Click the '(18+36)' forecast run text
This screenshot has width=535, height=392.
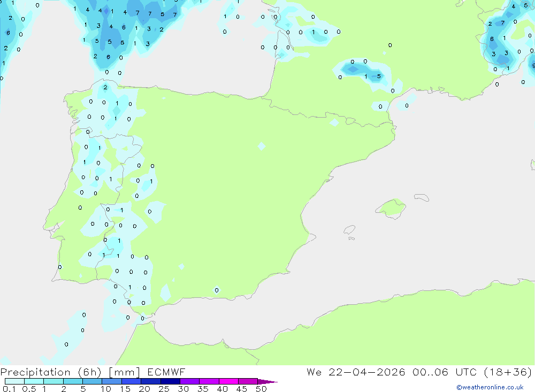point(508,372)
